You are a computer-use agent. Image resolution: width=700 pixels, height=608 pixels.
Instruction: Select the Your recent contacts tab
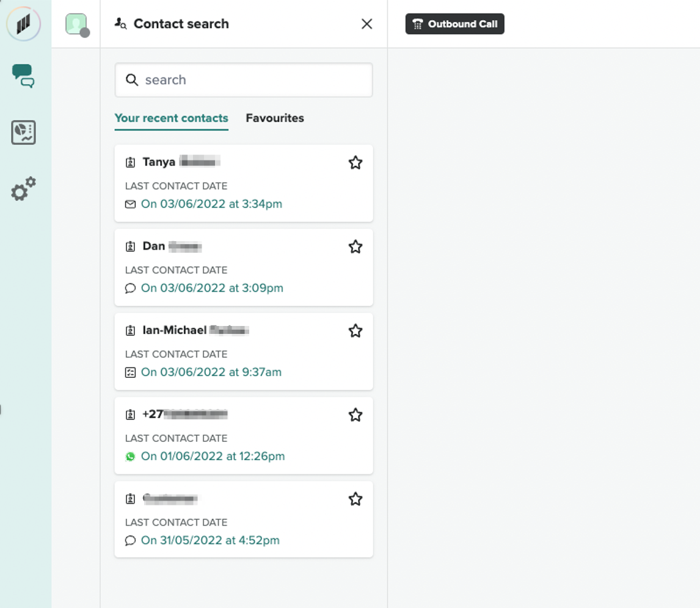(171, 118)
